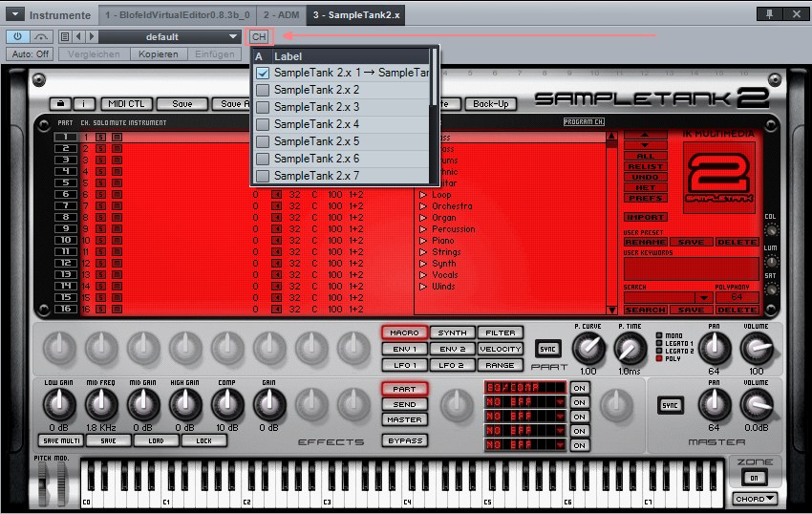Check SampleTank 2.x 4 checkbox

263,124
